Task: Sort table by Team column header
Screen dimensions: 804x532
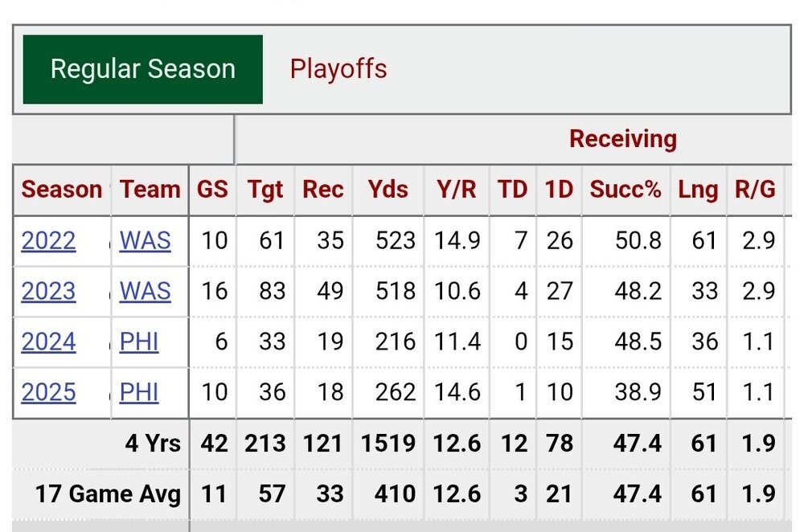Action: pos(150,190)
